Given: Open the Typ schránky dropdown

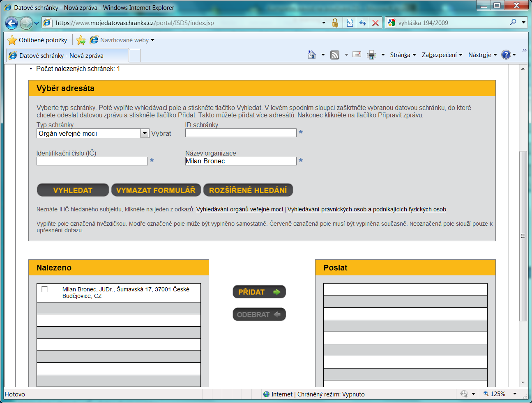Looking at the screenshot, I should [x=93, y=133].
